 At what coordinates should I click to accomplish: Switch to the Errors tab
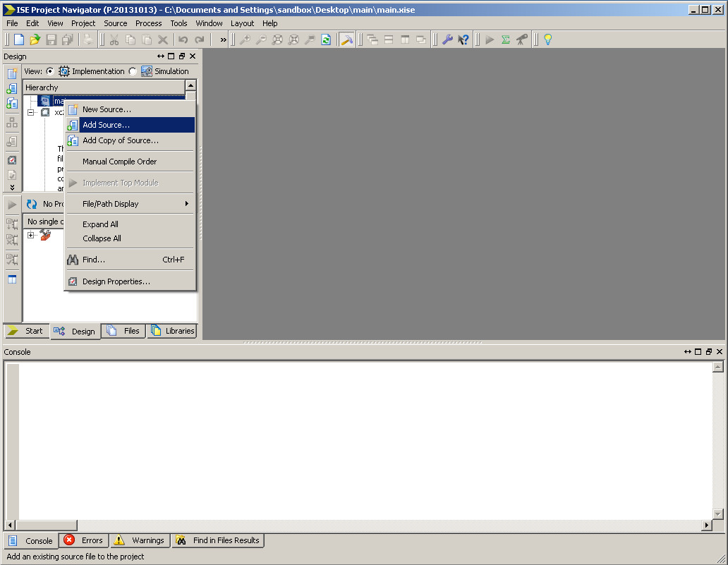click(84, 540)
